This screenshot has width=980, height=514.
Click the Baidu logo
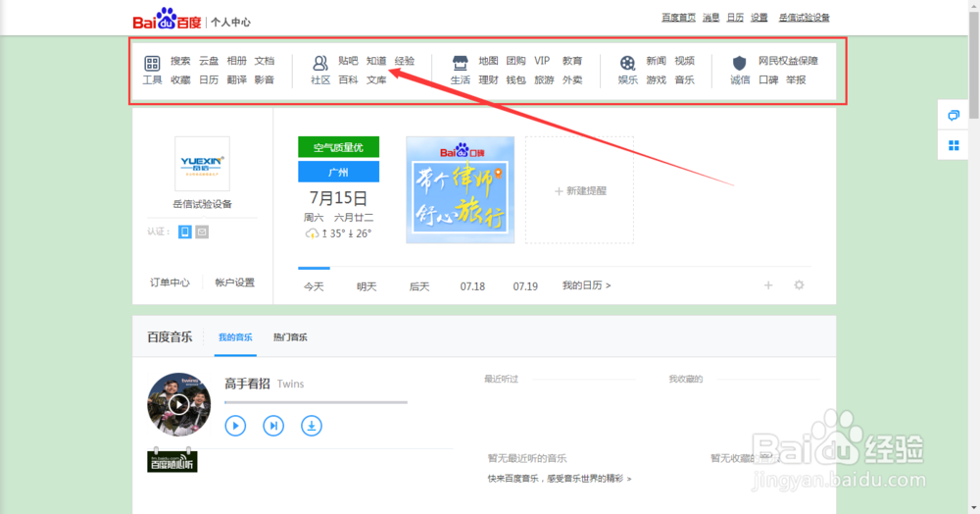click(x=167, y=19)
